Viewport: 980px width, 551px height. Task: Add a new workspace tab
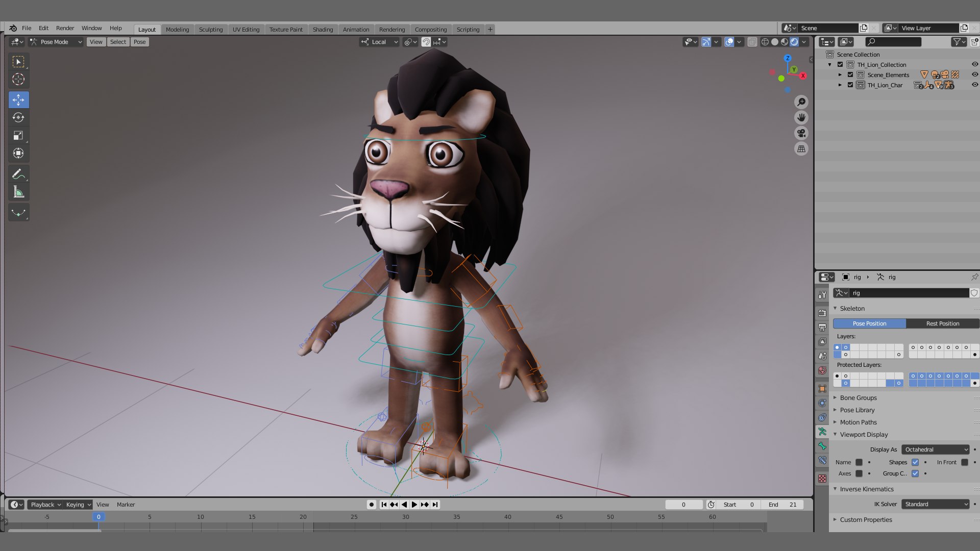(490, 30)
